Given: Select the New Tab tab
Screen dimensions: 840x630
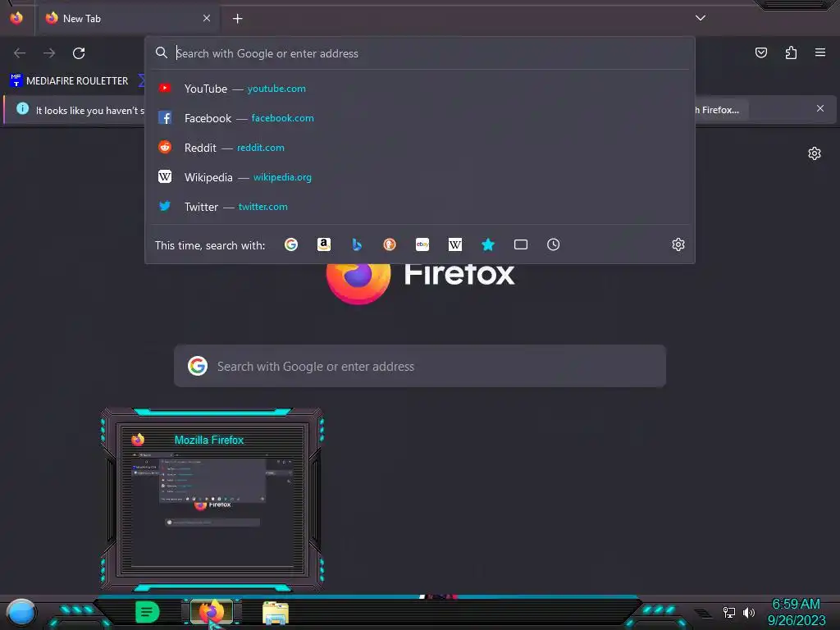Looking at the screenshot, I should tap(127, 19).
